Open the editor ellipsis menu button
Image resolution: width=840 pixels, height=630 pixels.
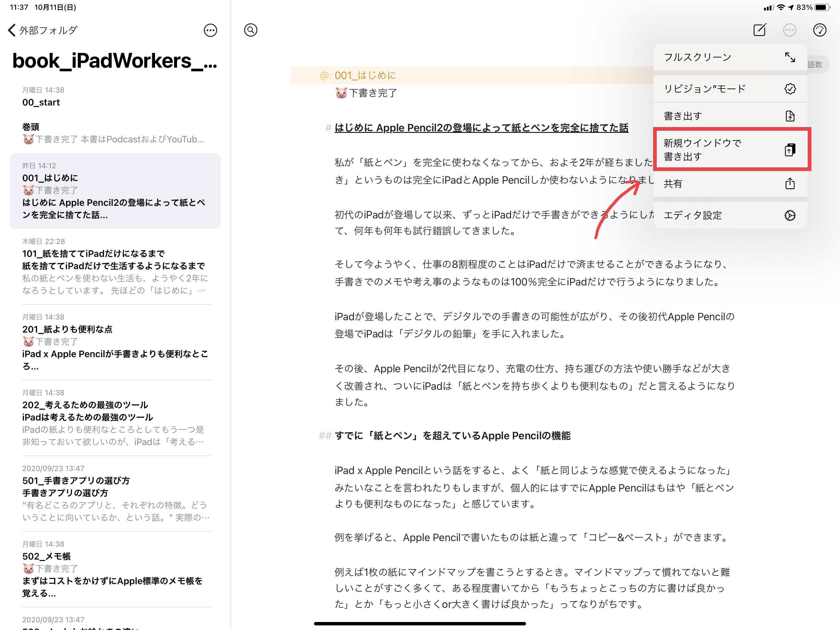[790, 30]
